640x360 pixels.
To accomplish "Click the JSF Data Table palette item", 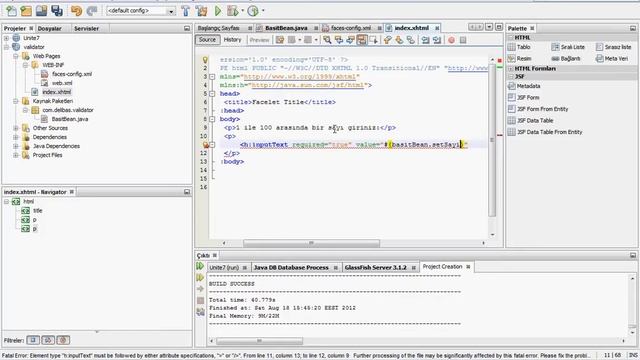I will [531, 120].
